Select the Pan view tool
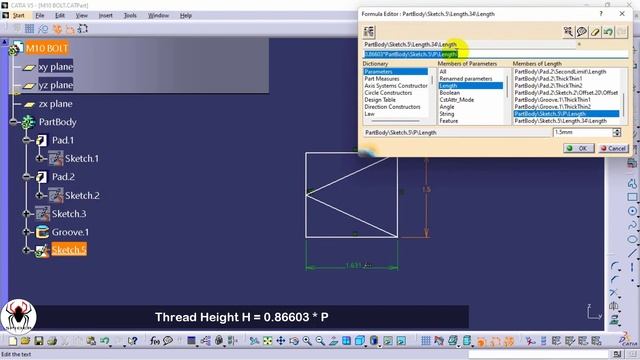The width and height of the screenshot is (640, 360). coord(281,340)
